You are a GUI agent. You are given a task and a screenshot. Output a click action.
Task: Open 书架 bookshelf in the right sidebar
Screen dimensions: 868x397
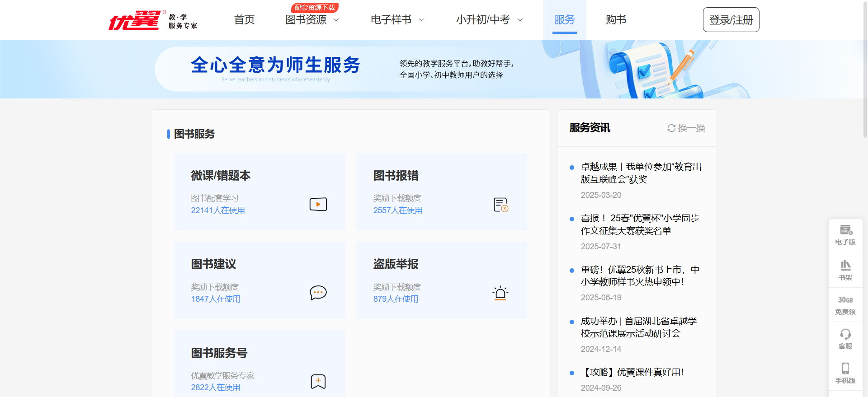click(x=845, y=270)
